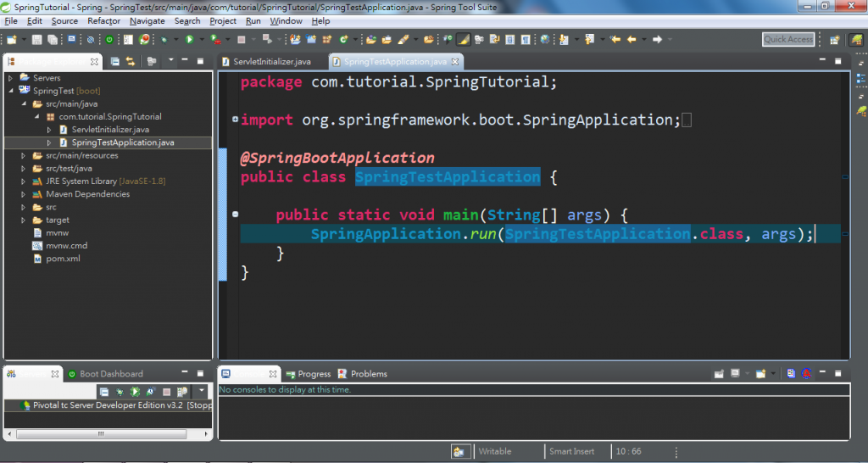Image resolution: width=868 pixels, height=463 pixels.
Task: Open the Navigate menu
Action: [x=147, y=21]
